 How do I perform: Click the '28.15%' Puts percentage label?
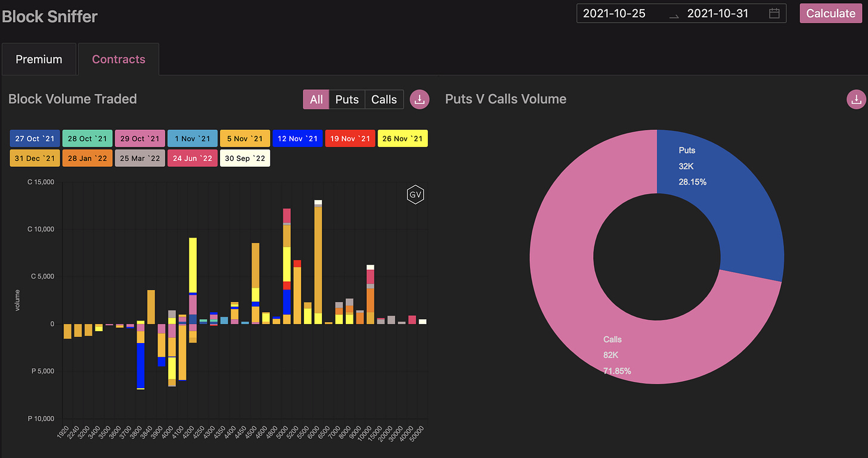[693, 182]
